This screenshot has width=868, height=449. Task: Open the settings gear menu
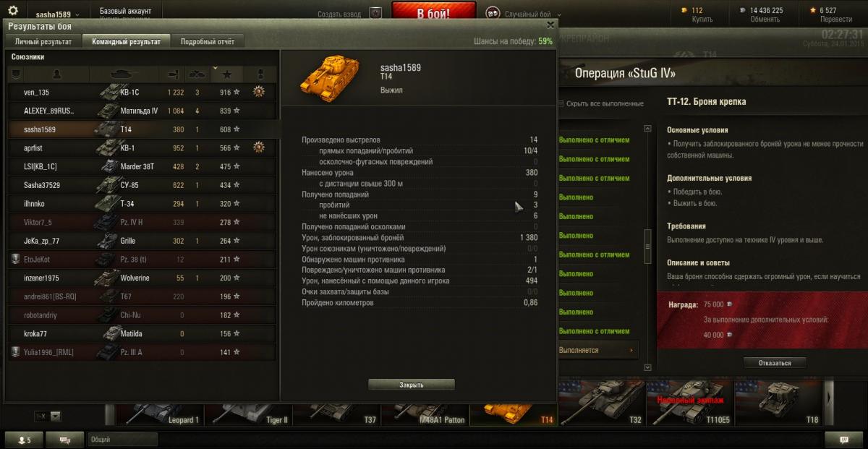click(x=12, y=10)
